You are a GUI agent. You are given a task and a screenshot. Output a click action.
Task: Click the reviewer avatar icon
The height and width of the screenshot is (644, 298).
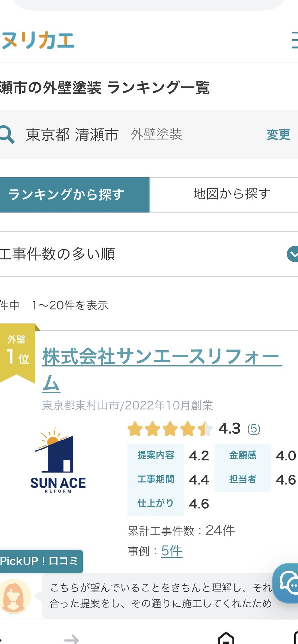(15, 596)
